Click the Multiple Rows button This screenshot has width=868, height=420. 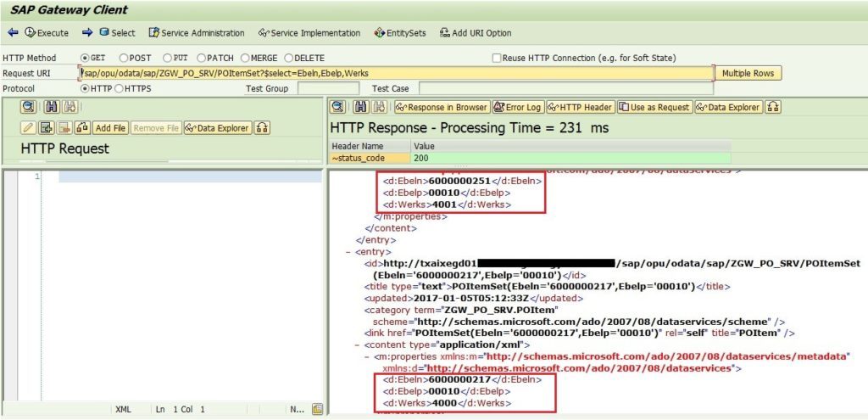748,73
